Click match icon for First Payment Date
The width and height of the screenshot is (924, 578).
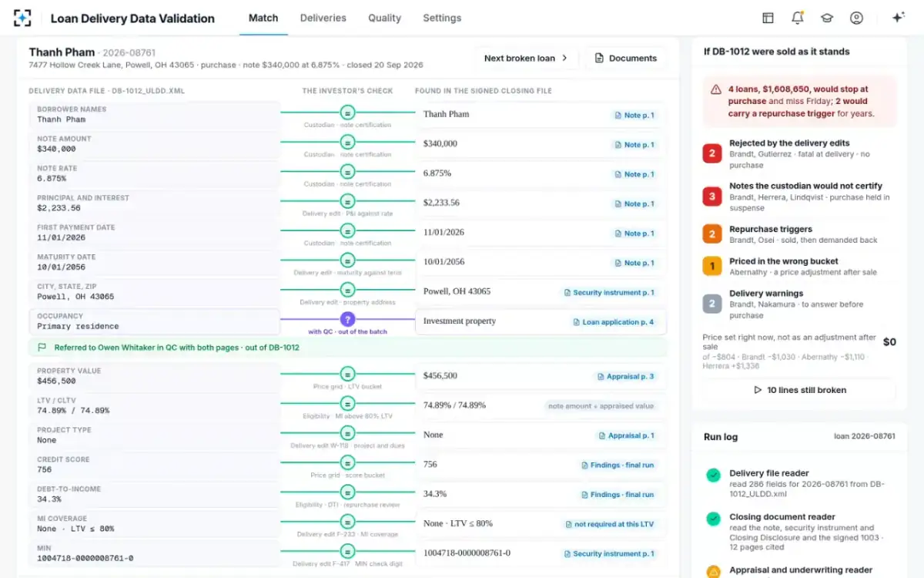pyautogui.click(x=347, y=231)
